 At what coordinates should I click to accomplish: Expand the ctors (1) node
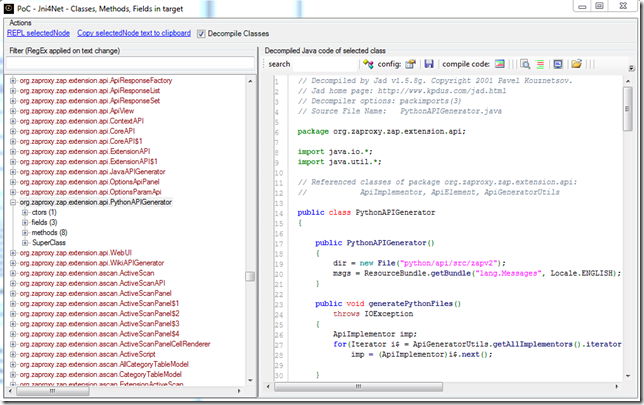pos(25,213)
